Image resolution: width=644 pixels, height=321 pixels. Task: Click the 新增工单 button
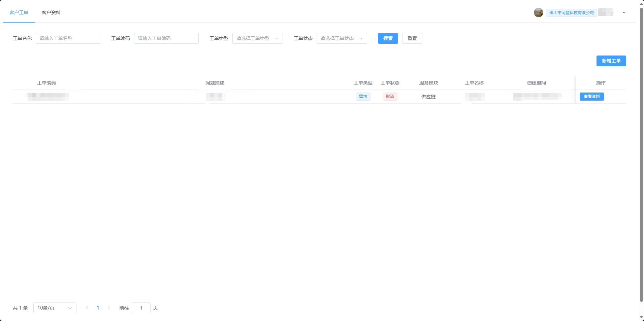click(610, 61)
